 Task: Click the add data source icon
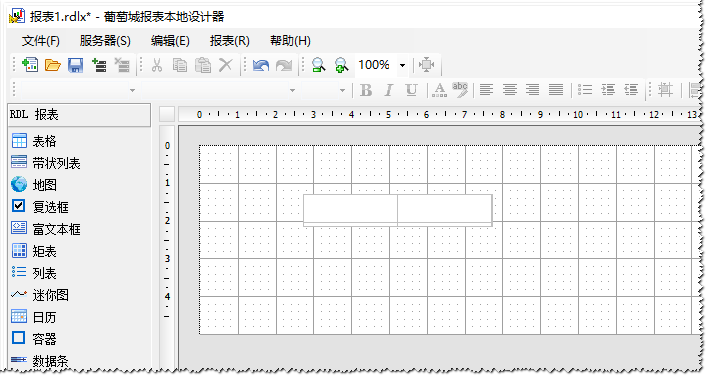pos(99,65)
